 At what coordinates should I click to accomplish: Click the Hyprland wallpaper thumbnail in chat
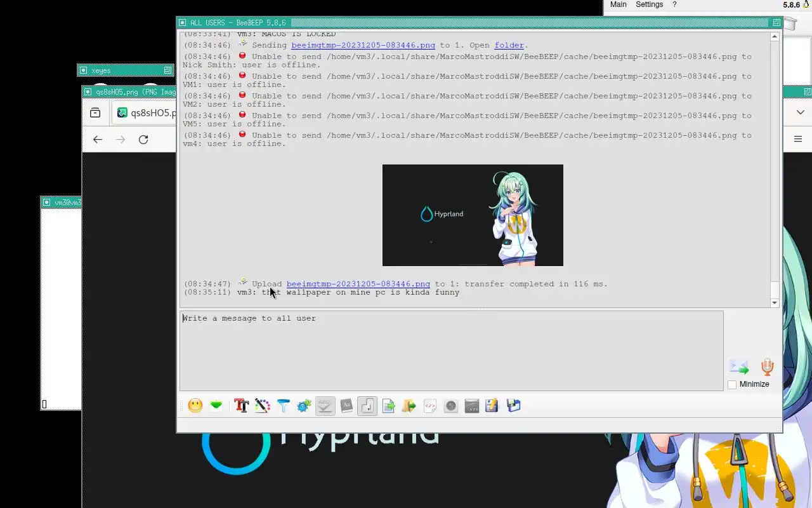tap(473, 215)
